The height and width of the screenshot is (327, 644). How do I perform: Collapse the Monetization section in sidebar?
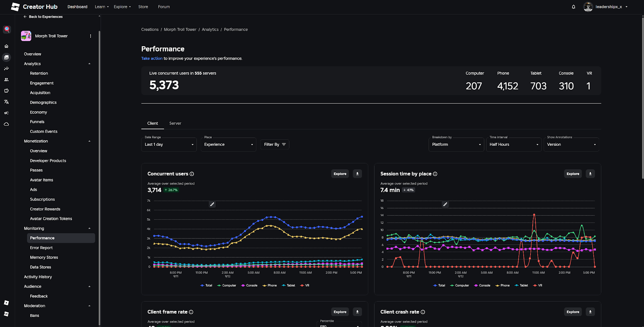pos(89,141)
